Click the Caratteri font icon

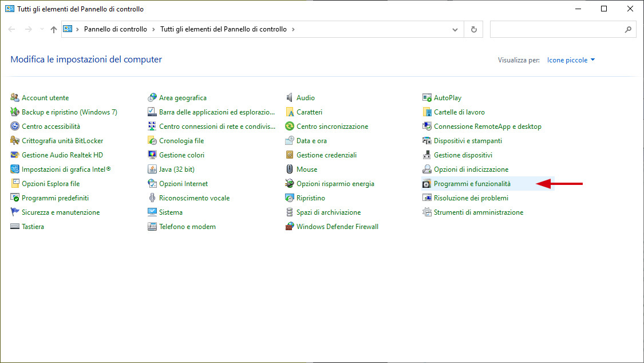(290, 112)
